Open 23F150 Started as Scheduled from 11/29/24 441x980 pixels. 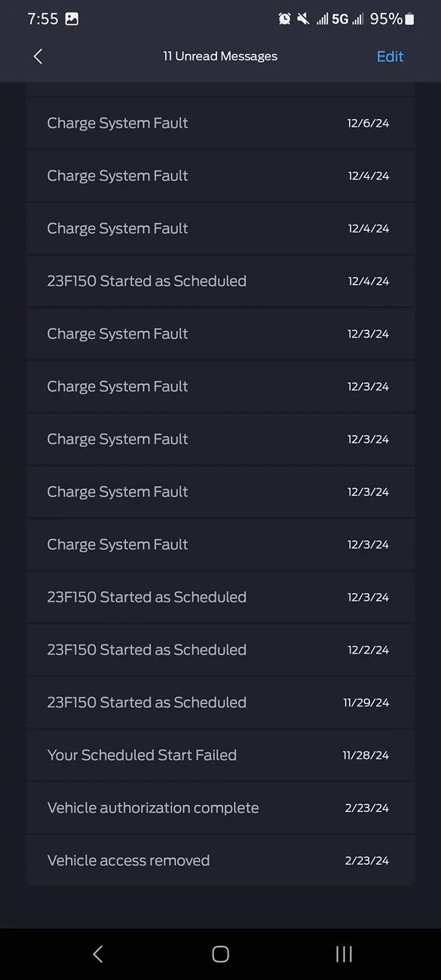[220, 702]
